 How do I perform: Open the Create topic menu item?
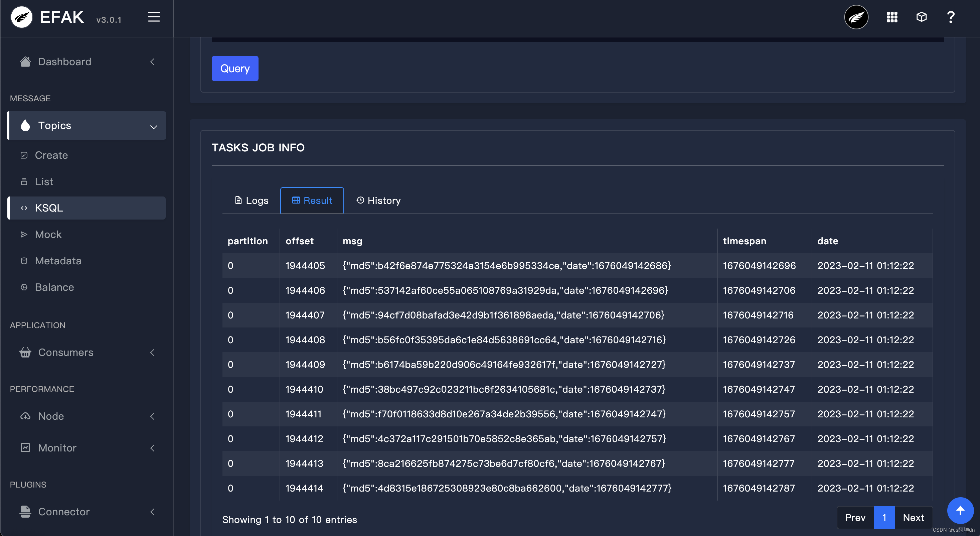point(87,155)
